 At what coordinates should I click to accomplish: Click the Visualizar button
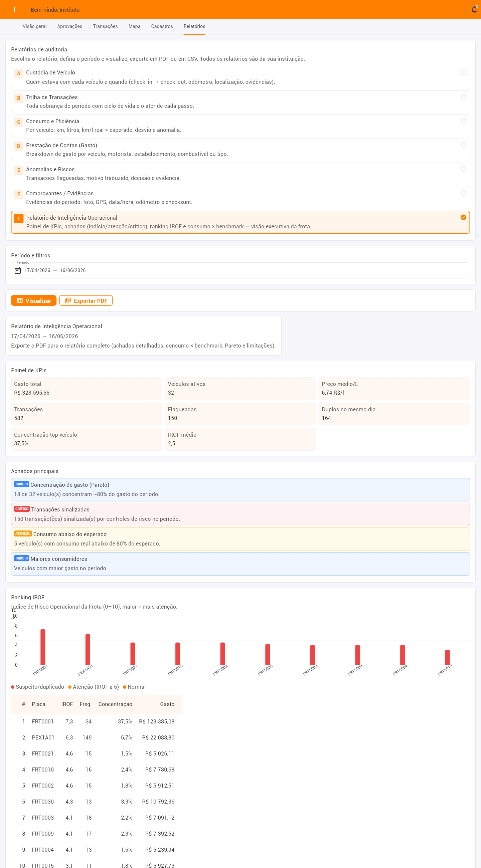tap(34, 300)
